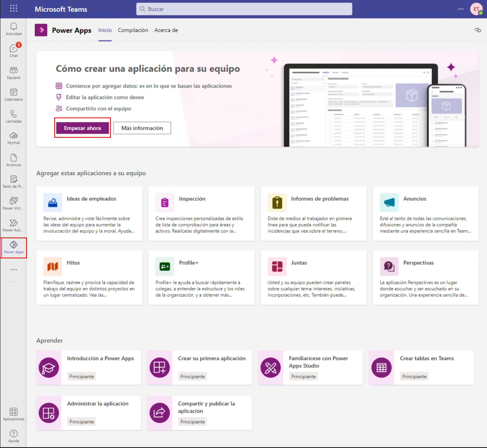Screen dimensions: 487x448
Task: Click the app launcher grid icon
Action: pyautogui.click(x=14, y=8)
